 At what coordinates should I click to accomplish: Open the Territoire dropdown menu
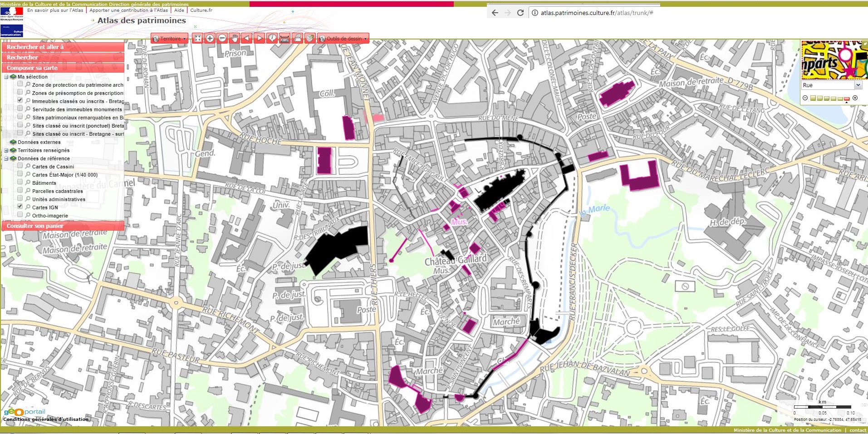coord(170,39)
